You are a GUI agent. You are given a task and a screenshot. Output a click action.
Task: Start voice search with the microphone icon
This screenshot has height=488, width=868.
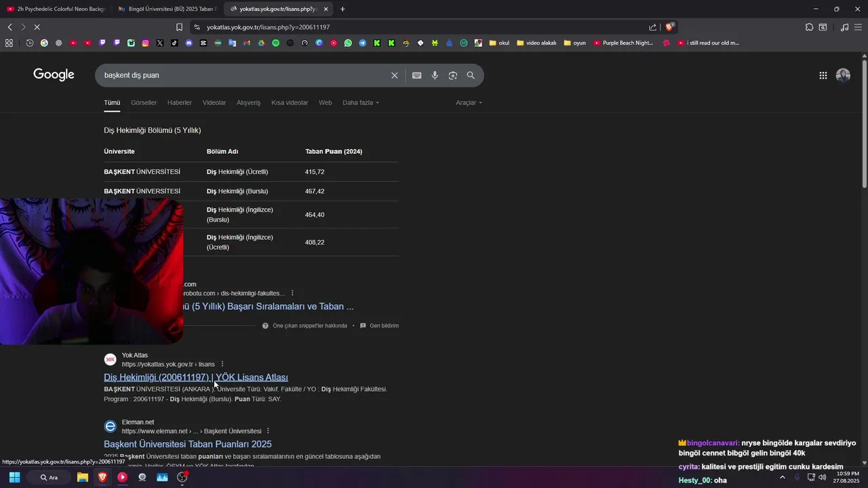pos(435,75)
